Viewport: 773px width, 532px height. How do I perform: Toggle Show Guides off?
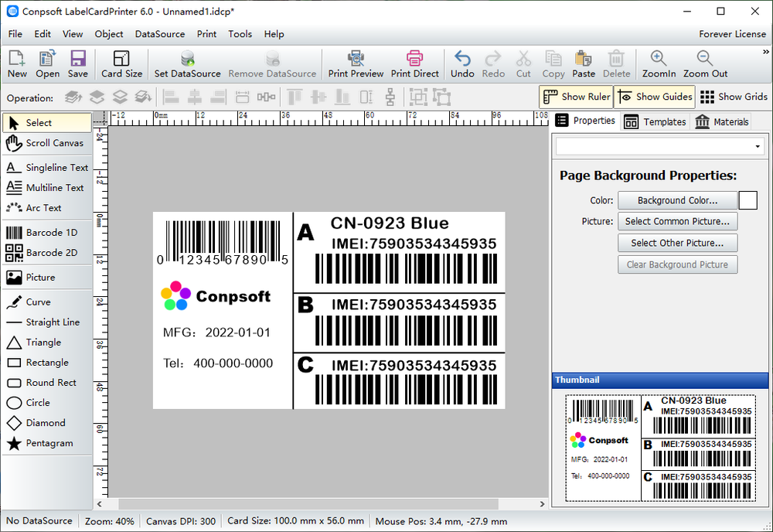point(656,97)
